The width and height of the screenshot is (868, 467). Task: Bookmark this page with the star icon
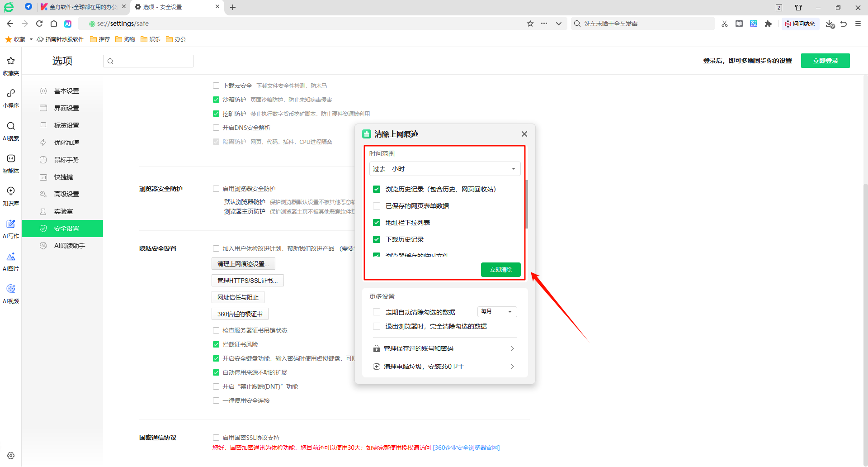tap(530, 24)
